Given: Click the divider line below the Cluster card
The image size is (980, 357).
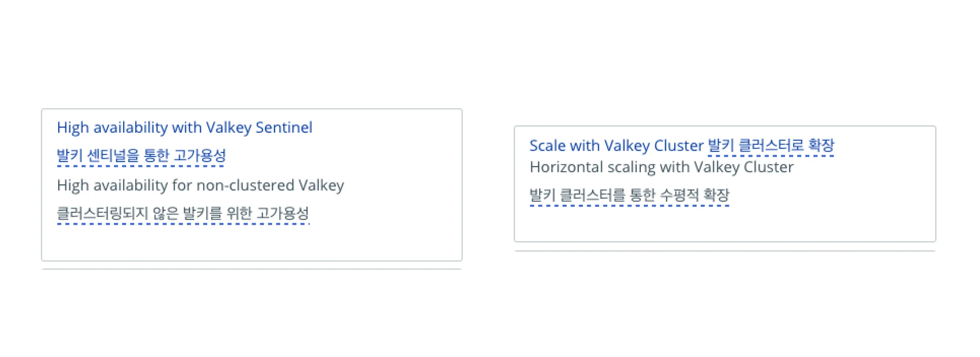Looking at the screenshot, I should tap(725, 251).
